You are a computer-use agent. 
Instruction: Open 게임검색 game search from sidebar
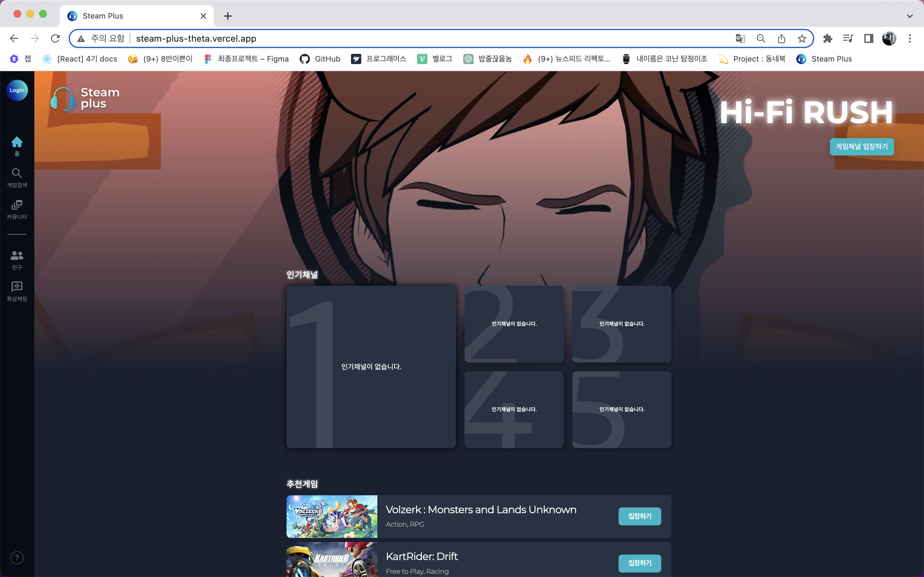tap(17, 174)
